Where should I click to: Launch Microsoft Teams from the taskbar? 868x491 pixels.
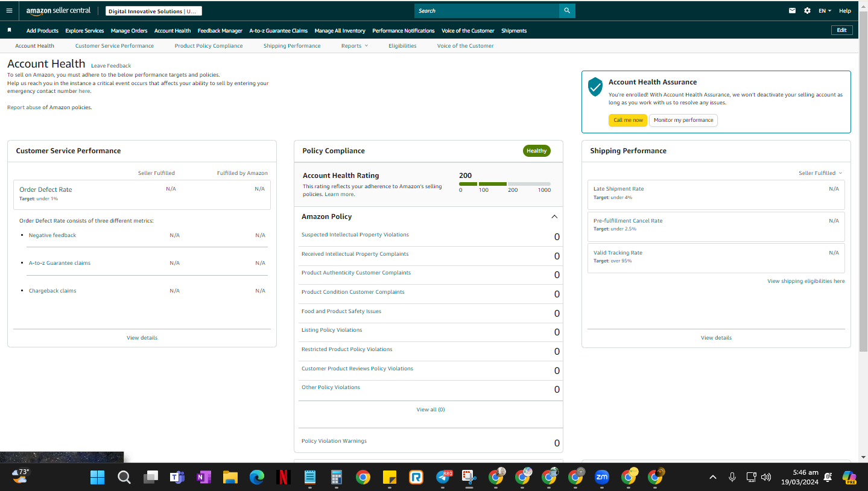coord(177,478)
